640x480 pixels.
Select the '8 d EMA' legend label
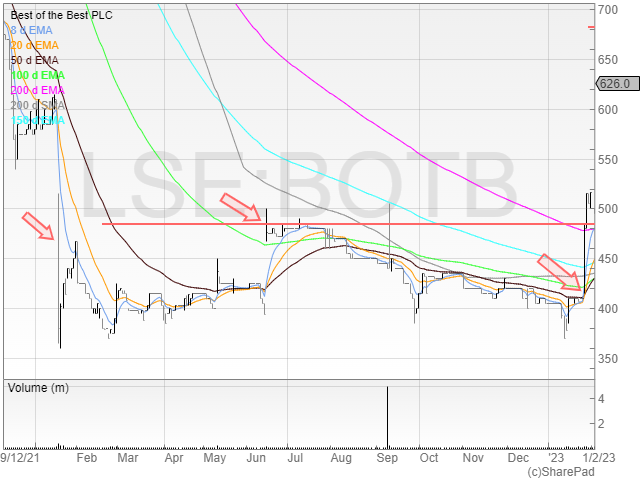[31, 30]
